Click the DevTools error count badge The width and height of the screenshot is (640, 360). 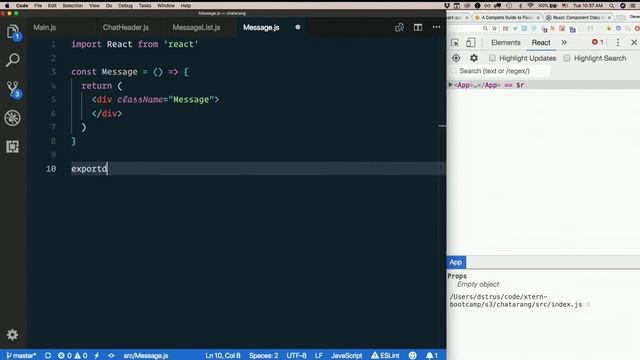(598, 42)
